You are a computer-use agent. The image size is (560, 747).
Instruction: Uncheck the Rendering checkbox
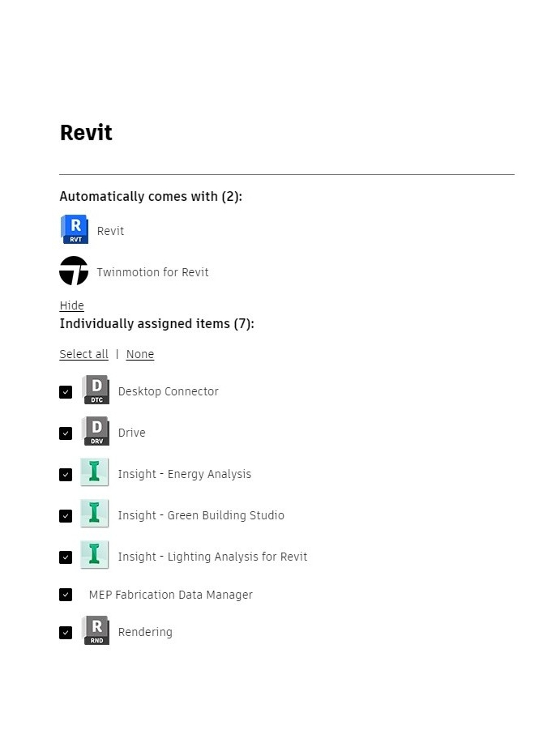(66, 633)
